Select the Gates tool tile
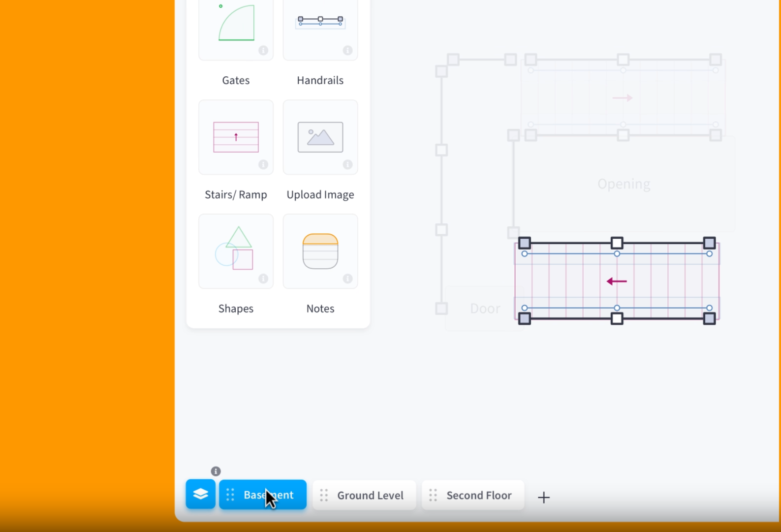The width and height of the screenshot is (781, 532). point(236,29)
